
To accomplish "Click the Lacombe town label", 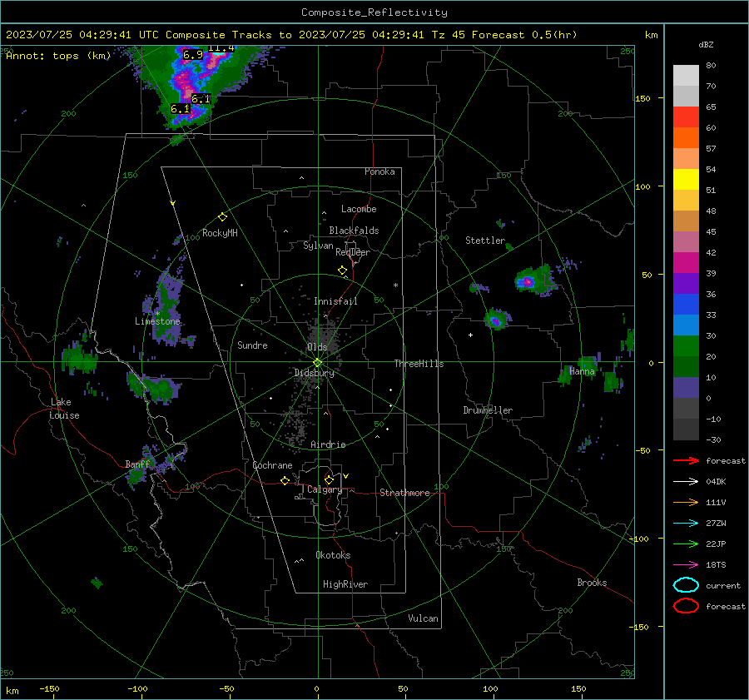I will pos(359,209).
